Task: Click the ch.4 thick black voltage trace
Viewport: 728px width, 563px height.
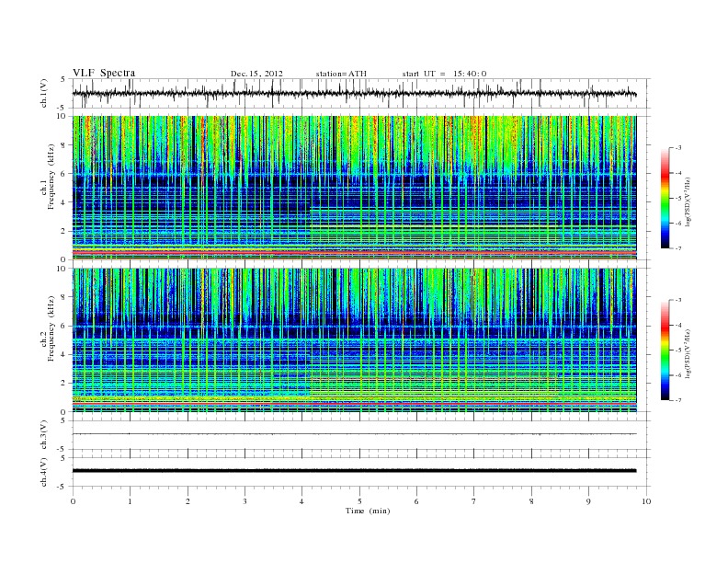Action: (x=354, y=471)
